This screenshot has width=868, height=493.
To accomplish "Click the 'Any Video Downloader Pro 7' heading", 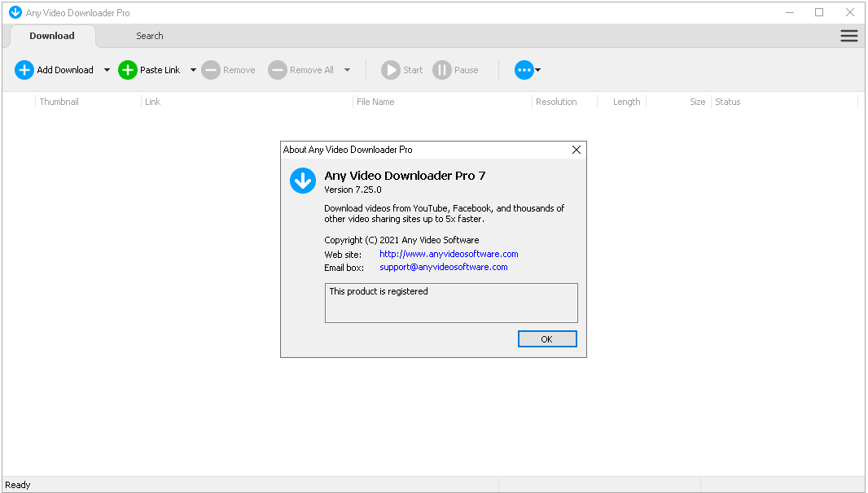I will coord(405,176).
